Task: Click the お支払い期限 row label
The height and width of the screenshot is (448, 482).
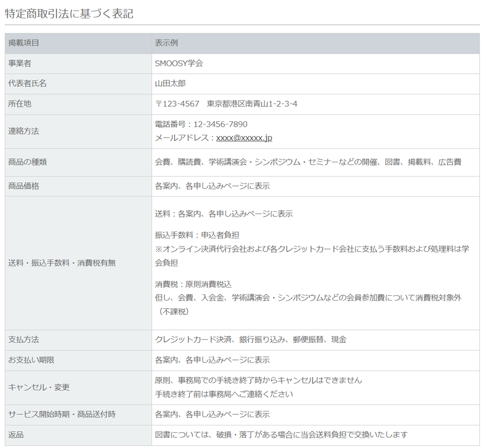Action: pyautogui.click(x=31, y=360)
